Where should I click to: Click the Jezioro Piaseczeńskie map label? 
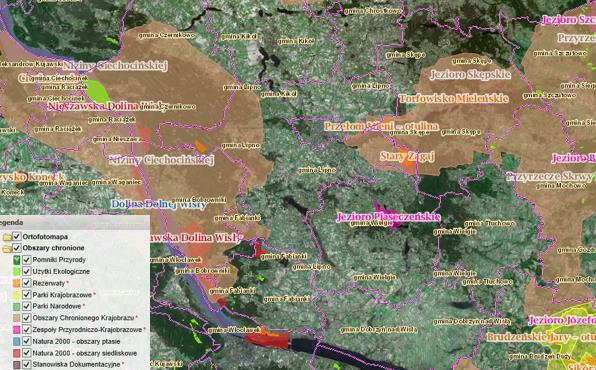point(388,217)
